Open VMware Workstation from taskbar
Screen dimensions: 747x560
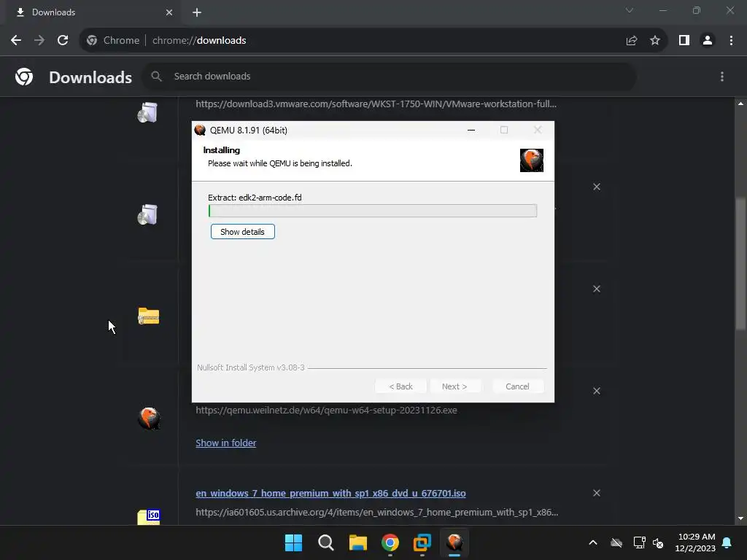click(422, 542)
